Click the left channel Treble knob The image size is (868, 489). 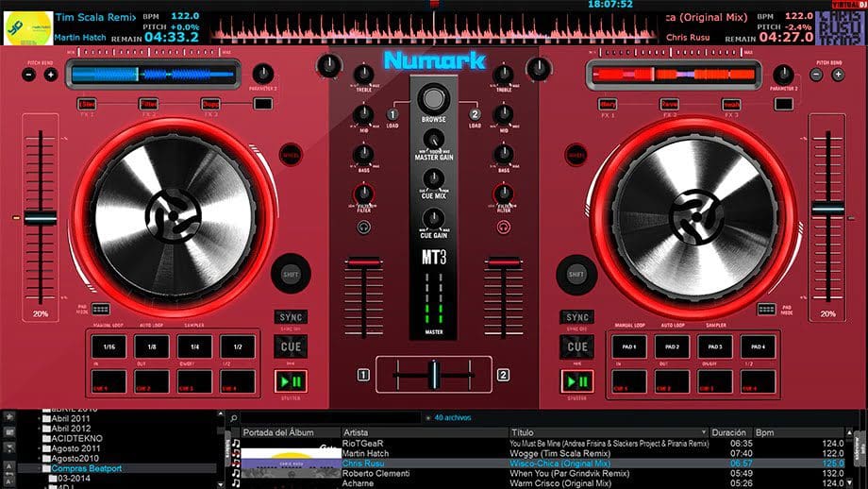tap(363, 75)
